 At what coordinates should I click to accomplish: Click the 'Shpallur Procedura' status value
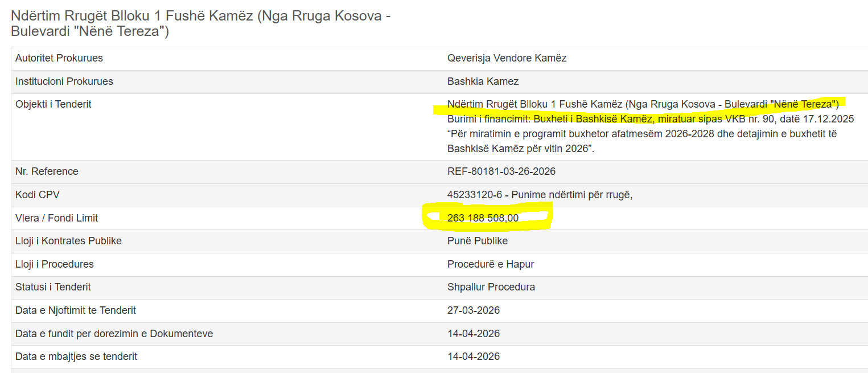click(491, 287)
